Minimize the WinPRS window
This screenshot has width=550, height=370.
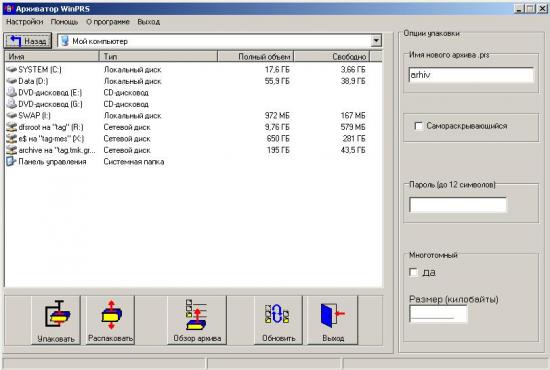pyautogui.click(x=519, y=9)
